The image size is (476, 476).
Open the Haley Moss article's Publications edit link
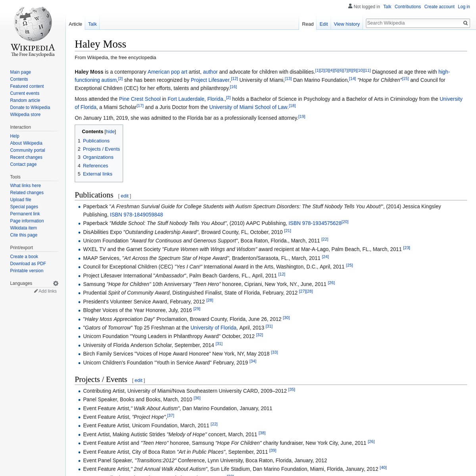pyautogui.click(x=124, y=196)
